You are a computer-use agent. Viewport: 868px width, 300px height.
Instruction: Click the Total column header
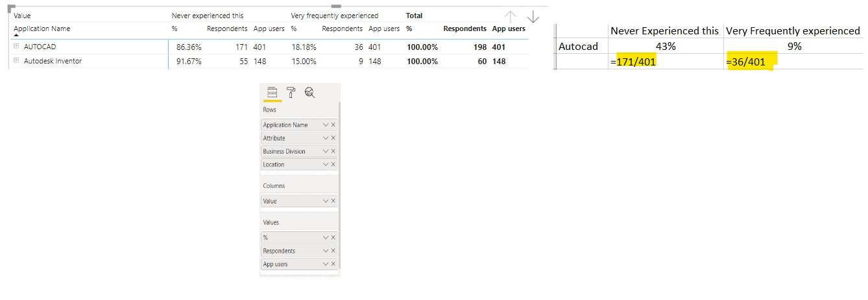[x=414, y=15]
